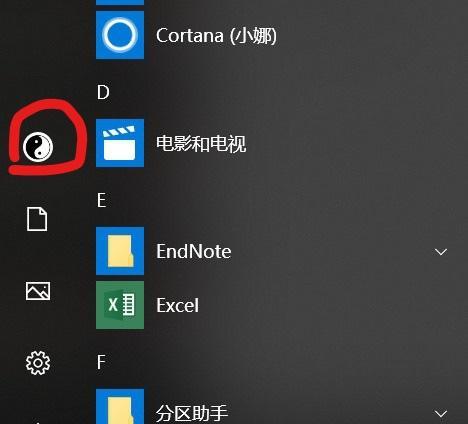Open Settings via the gear icon
Viewport: 468px width, 424px height.
pyautogui.click(x=38, y=363)
